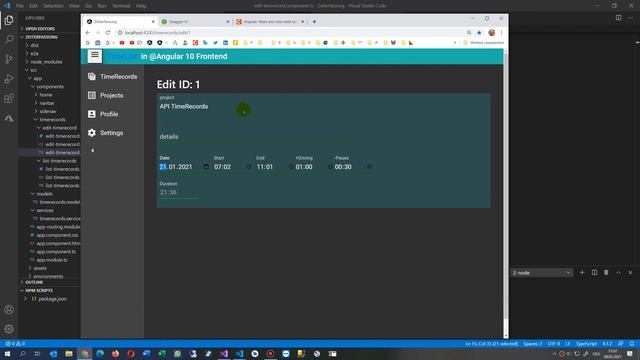
Task: Open app.module.ts in the explorer
Action: (x=52, y=260)
